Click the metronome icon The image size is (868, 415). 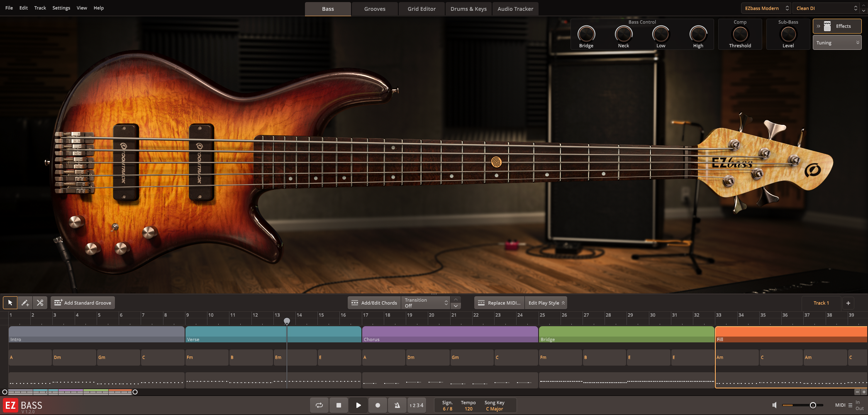(397, 405)
